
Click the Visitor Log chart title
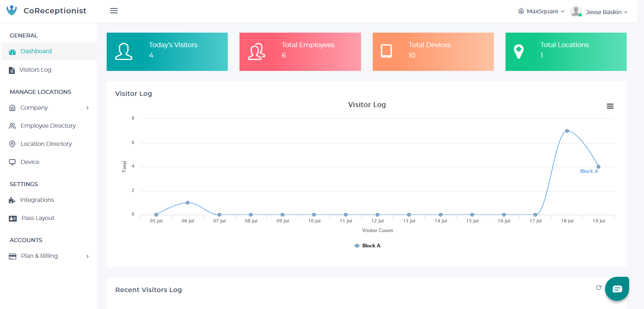click(367, 105)
